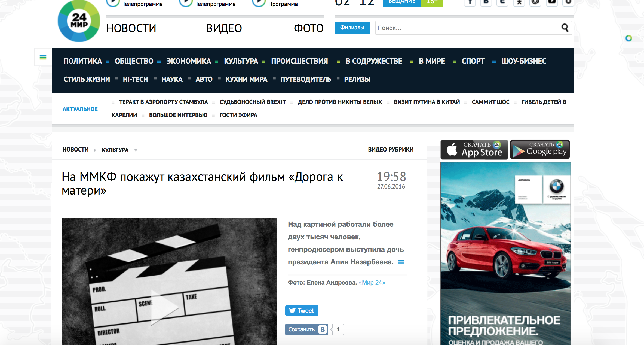Click the ВЕЩАНИЕ broadcast button
Screen dimensions: 644x345
click(x=402, y=3)
